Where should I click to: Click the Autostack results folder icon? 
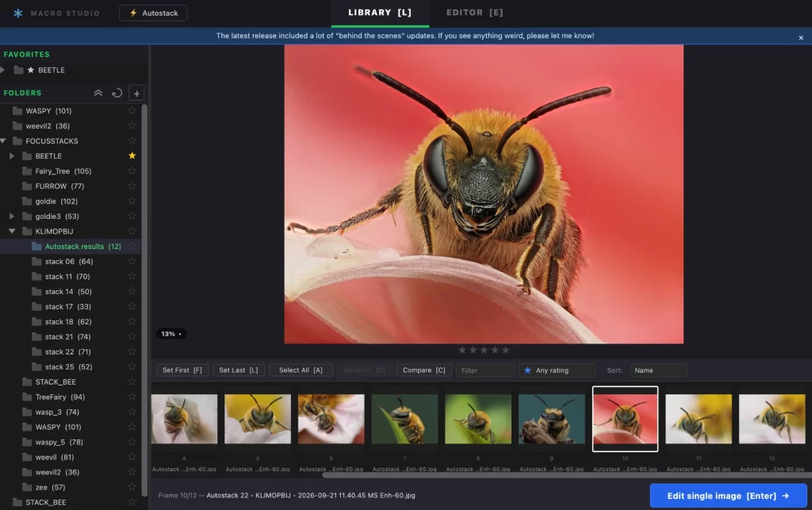[36, 247]
